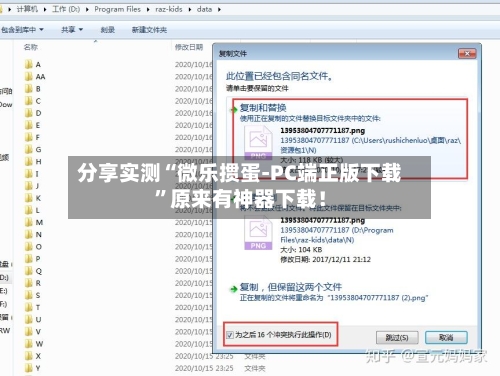Go to Program Files breadcrumb
500x376 pixels.
pyautogui.click(x=117, y=9)
